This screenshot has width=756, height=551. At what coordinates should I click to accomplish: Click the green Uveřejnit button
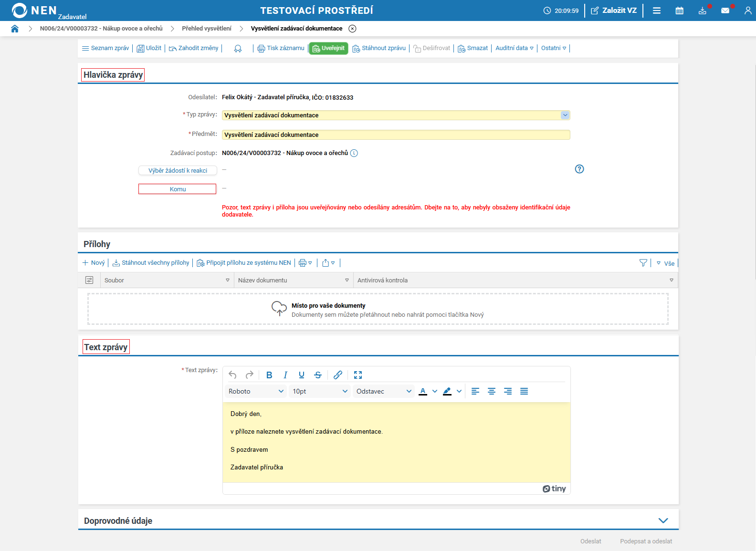tap(328, 48)
